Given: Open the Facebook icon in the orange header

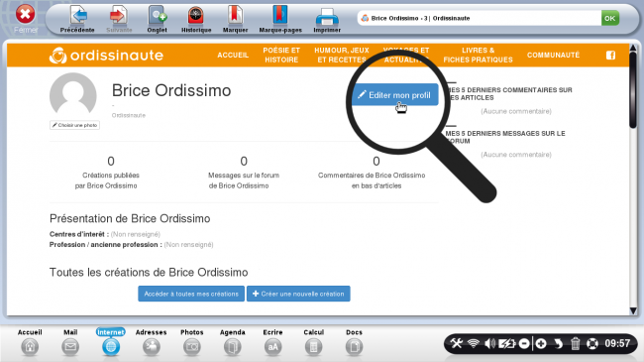Looking at the screenshot, I should [x=610, y=56].
